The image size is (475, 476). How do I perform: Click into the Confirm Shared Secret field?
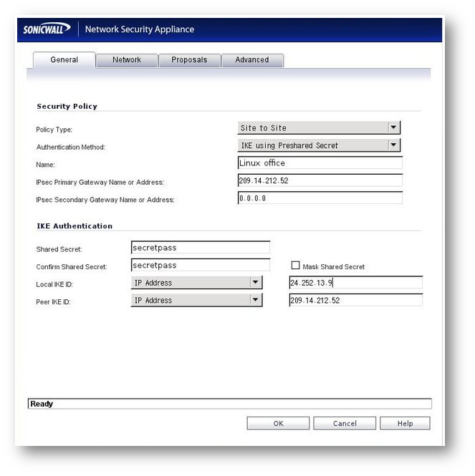click(x=201, y=266)
